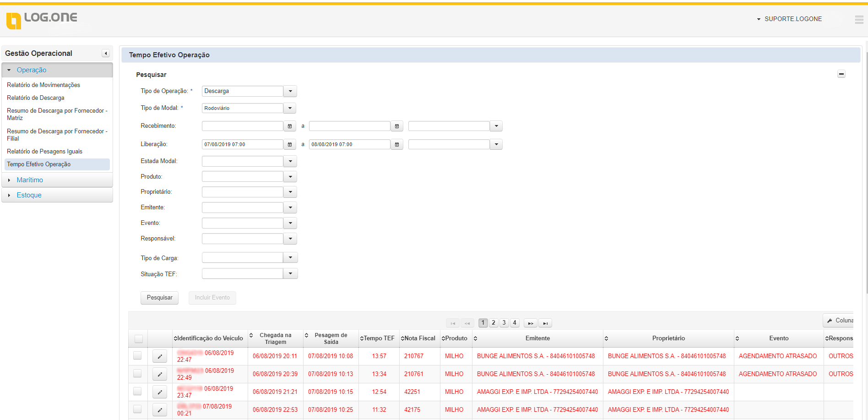Screen dimensions: 868x420
Task: Check the row with Nota Fiscal 210761
Action: (x=137, y=374)
